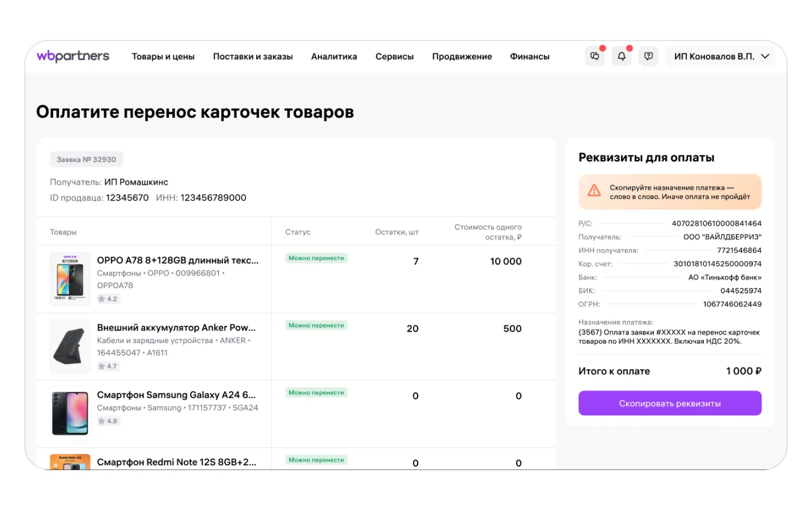Click the seller ID 12345670
Screen dimensions: 812x510
(127, 198)
